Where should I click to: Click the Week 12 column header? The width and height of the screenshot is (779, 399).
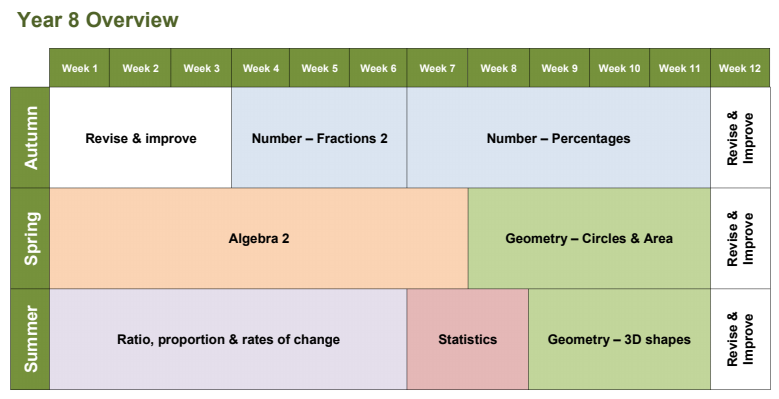coord(740,68)
